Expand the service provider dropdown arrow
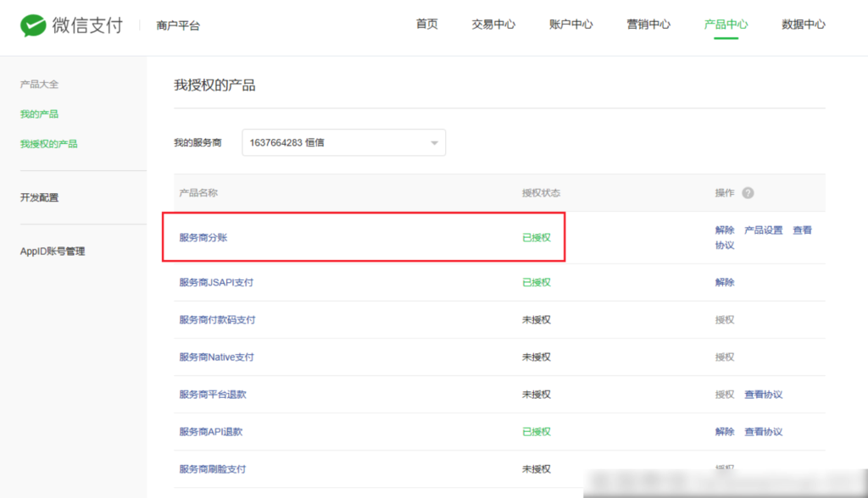 433,142
